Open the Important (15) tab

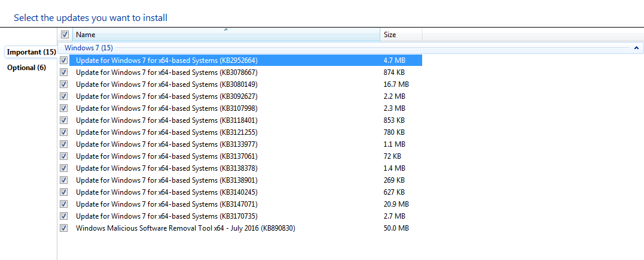point(31,52)
